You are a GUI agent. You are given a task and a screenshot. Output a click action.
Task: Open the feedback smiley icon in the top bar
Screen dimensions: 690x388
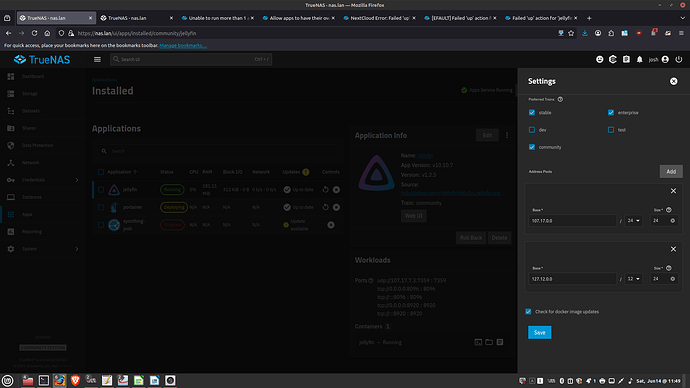pos(599,59)
